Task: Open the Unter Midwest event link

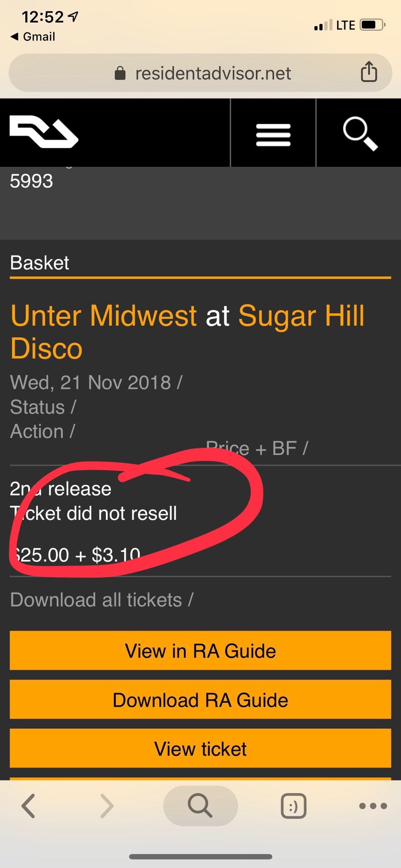Action: click(x=104, y=315)
